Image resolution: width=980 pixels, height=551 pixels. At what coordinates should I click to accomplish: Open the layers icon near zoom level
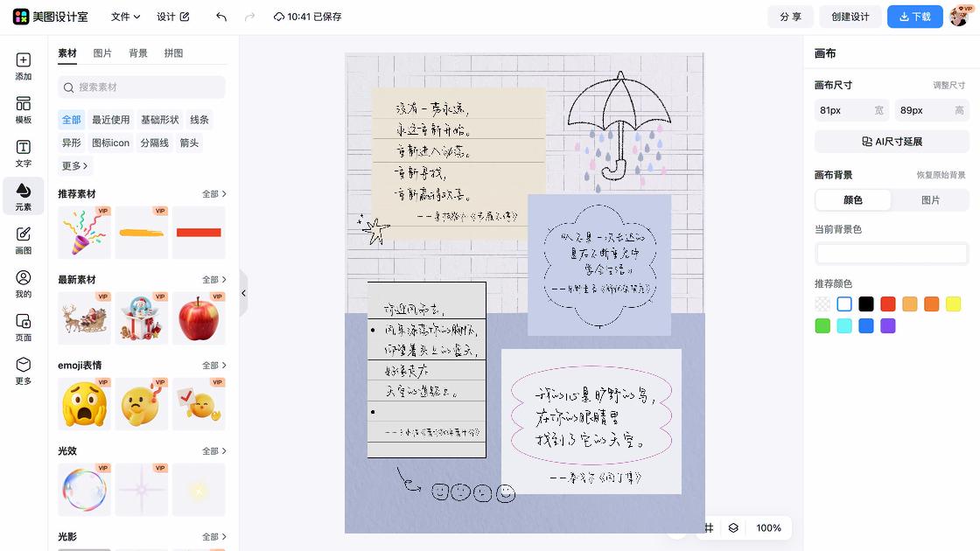(x=733, y=528)
